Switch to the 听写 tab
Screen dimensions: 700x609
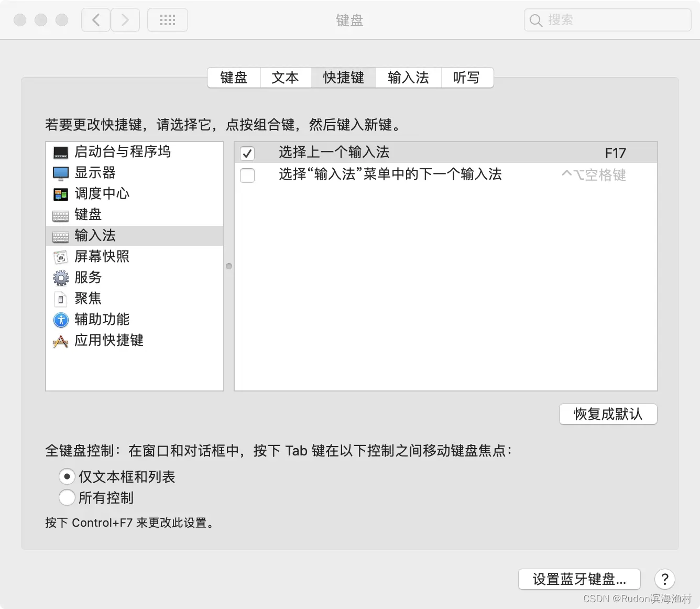[466, 78]
